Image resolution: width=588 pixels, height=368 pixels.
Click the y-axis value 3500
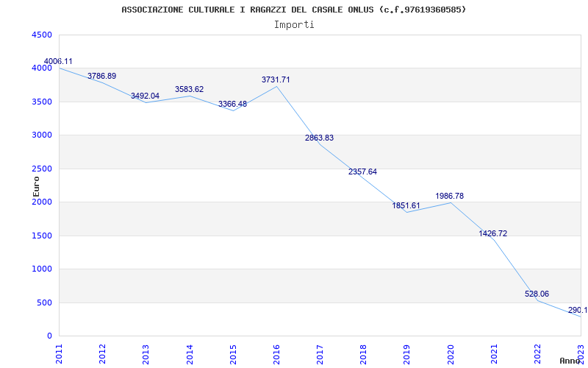(x=42, y=102)
